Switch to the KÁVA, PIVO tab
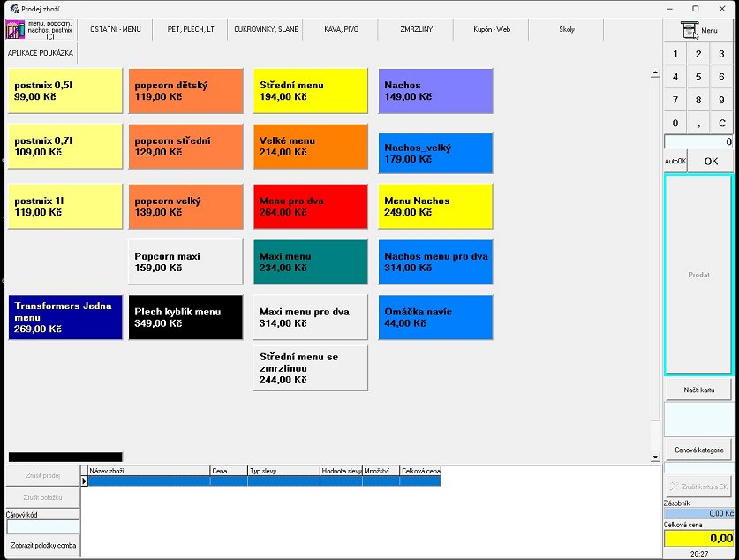This screenshot has height=560, width=739. click(340, 29)
